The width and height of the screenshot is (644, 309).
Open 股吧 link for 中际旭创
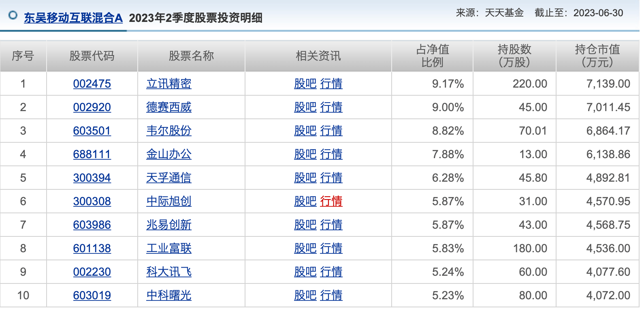[x=305, y=202]
